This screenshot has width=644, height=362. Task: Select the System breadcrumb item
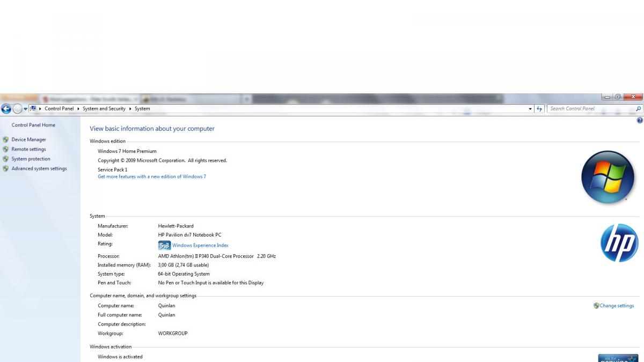click(x=142, y=109)
